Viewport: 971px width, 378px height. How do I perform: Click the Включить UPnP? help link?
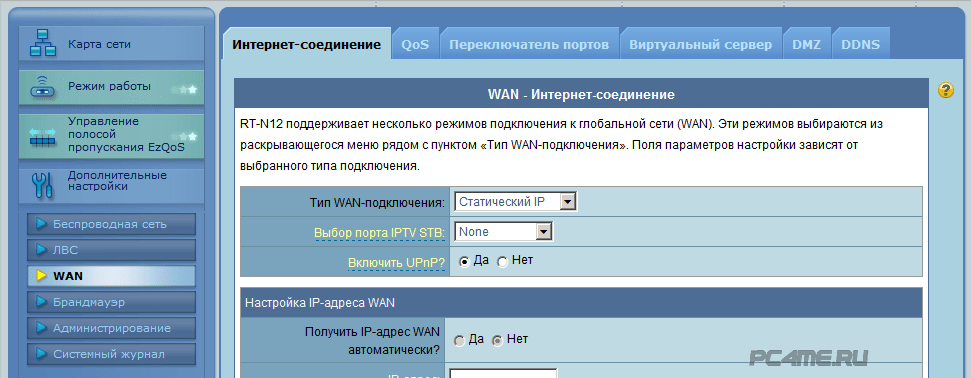click(396, 263)
